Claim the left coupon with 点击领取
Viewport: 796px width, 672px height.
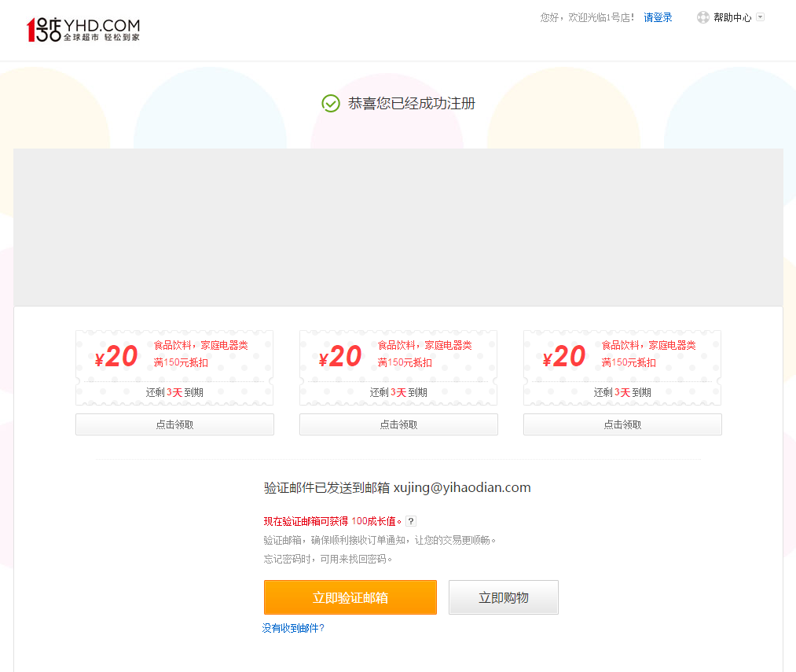tap(174, 424)
